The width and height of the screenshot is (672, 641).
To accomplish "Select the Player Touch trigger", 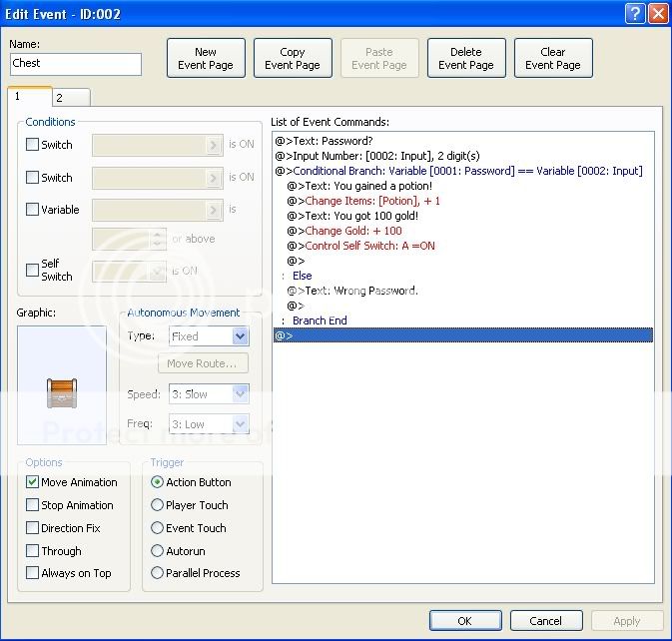I will (x=157, y=505).
